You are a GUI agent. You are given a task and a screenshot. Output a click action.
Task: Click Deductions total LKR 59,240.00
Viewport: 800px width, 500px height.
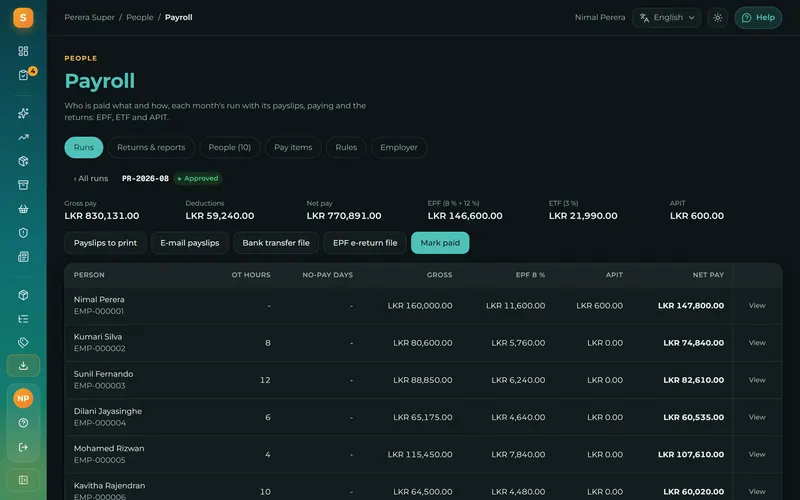point(219,216)
